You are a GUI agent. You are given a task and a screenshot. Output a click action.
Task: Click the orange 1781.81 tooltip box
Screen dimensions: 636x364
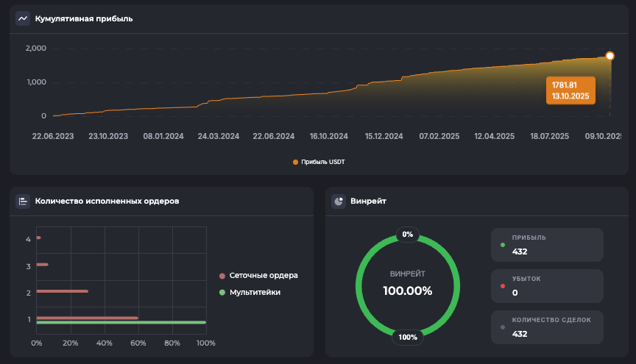tap(570, 90)
